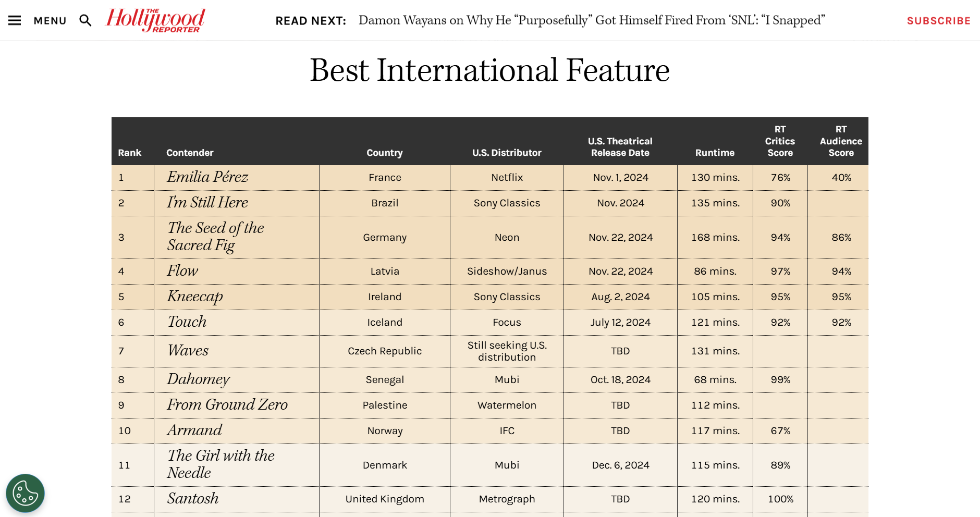
Task: Click the Neon distributor cell
Action: tap(507, 238)
